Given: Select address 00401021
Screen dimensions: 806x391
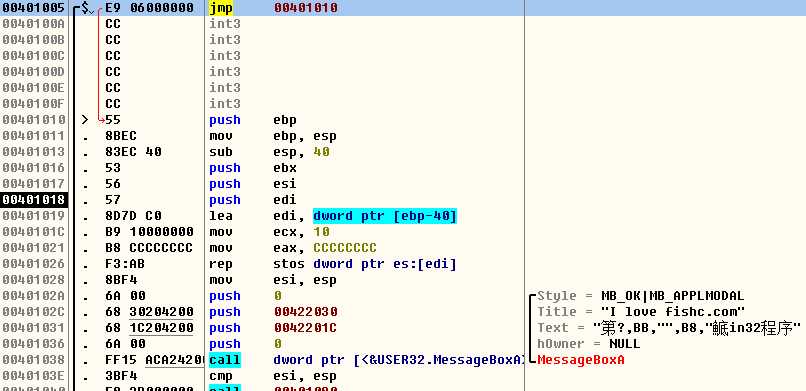Looking at the screenshot, I should click(33, 248).
